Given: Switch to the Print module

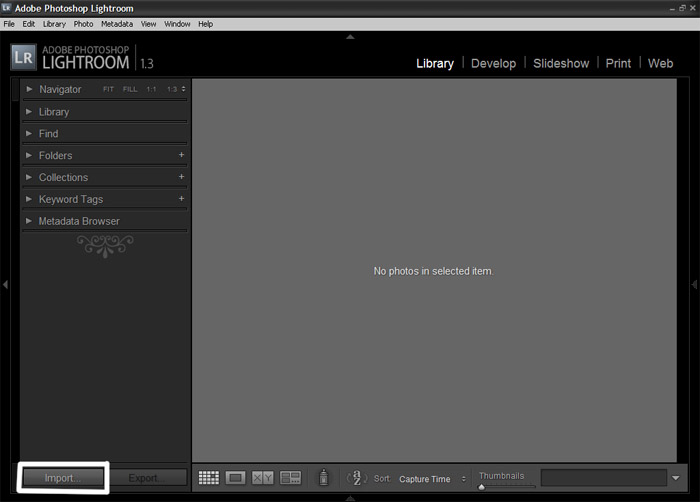Looking at the screenshot, I should pyautogui.click(x=618, y=63).
